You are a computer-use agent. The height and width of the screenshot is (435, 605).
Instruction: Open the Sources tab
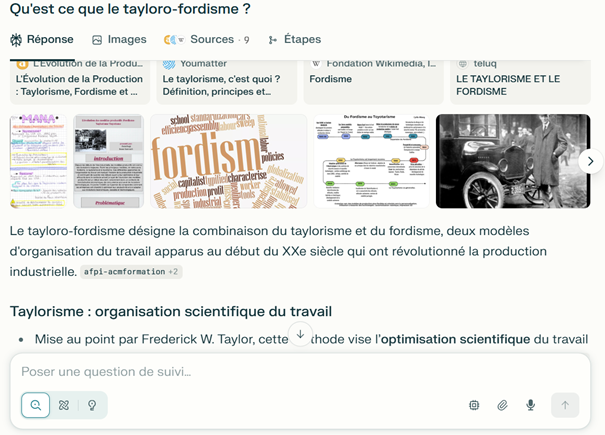(x=207, y=40)
